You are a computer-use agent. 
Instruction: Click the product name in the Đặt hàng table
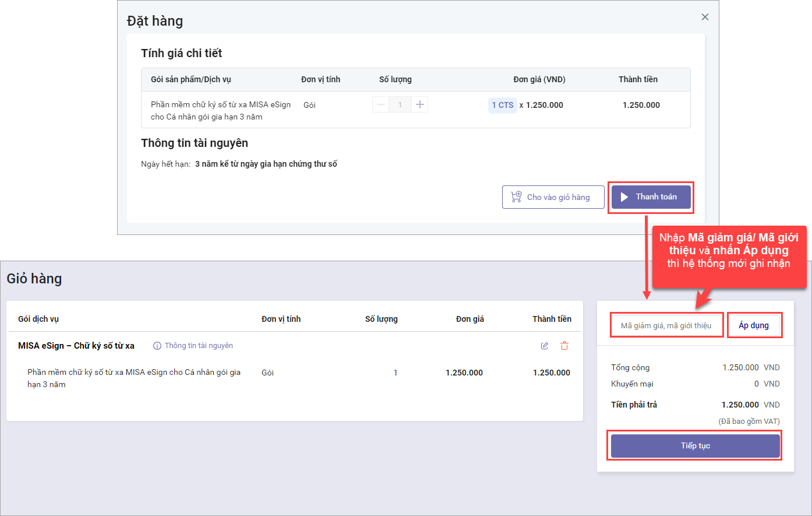(x=221, y=111)
